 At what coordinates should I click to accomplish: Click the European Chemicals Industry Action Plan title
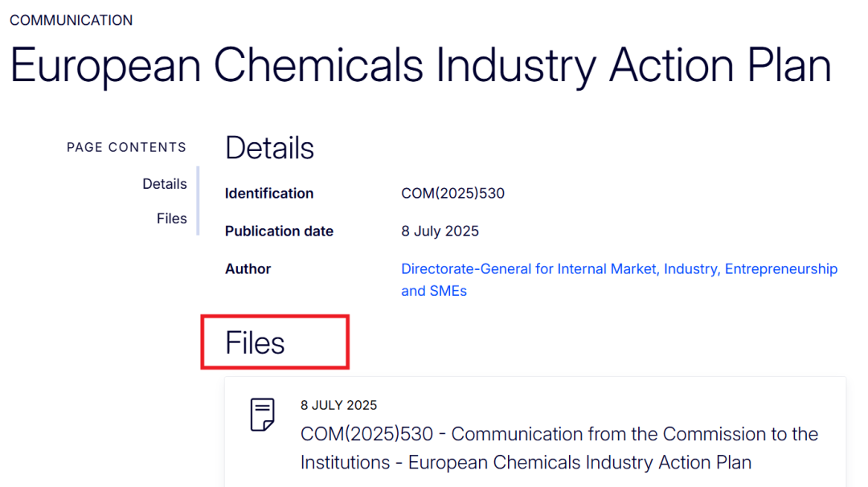click(420, 65)
